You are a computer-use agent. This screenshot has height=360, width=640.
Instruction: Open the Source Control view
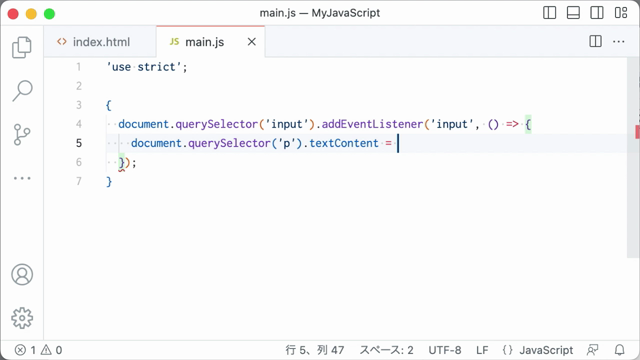[22, 135]
